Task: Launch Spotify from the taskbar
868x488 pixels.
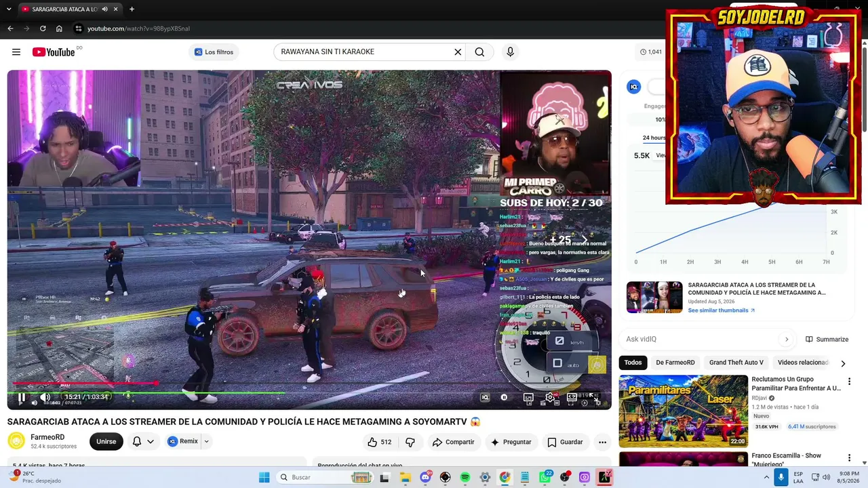Action: pos(465,477)
